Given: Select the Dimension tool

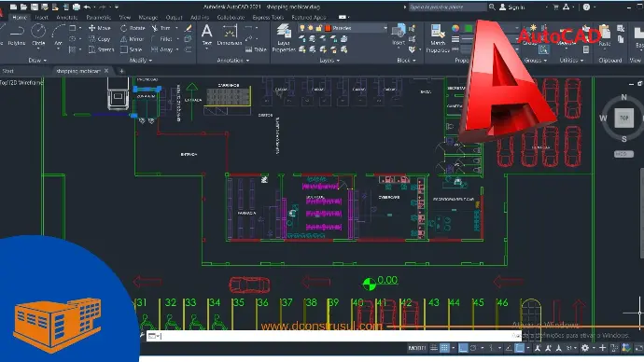Looking at the screenshot, I should click(x=230, y=35).
